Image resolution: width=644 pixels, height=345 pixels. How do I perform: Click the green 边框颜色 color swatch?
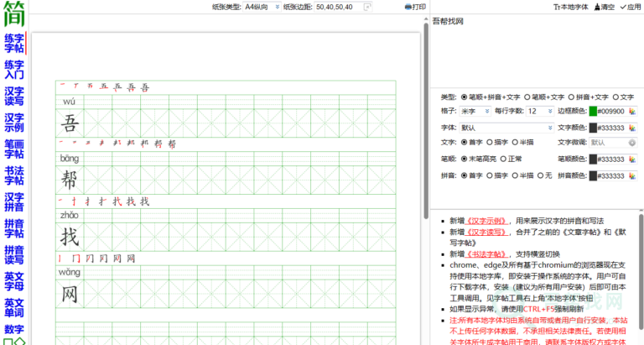pyautogui.click(x=593, y=111)
